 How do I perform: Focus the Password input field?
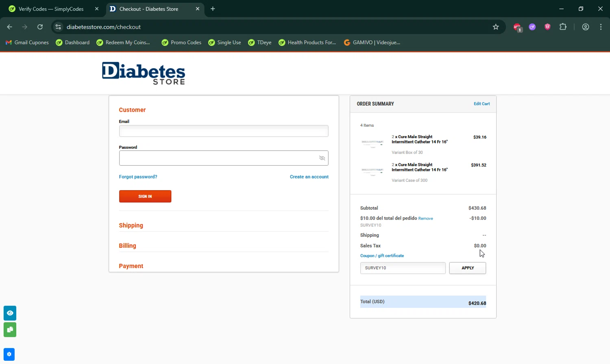(224, 158)
